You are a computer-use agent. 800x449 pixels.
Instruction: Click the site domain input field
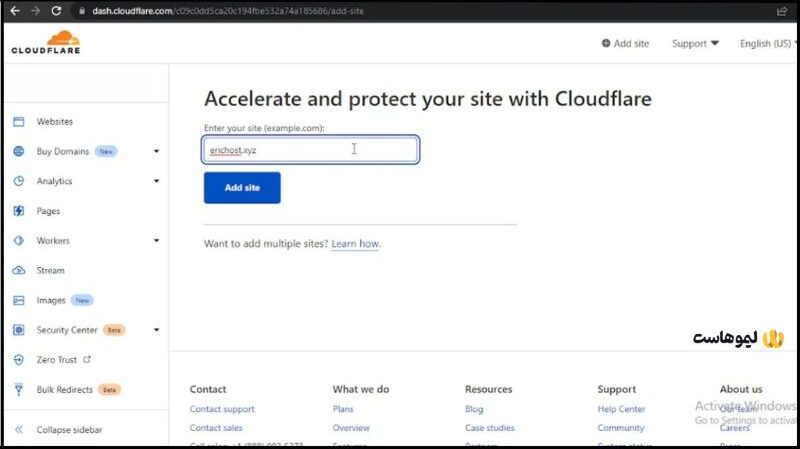coord(311,149)
